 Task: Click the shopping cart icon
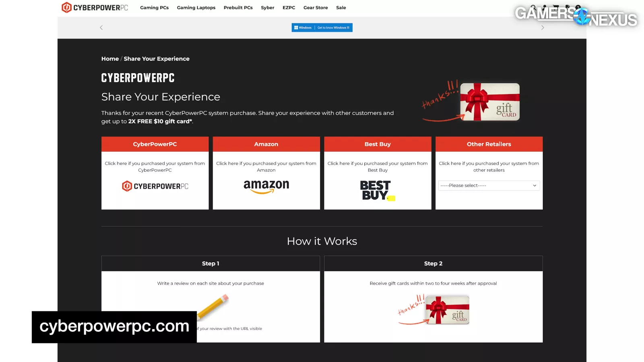(x=556, y=7)
